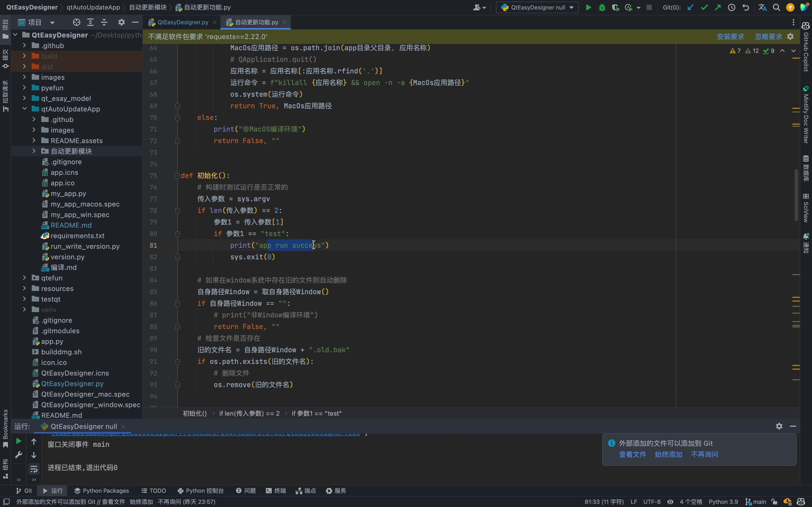Viewport: 812px width, 507px height.
Task: Click the rerun icon in the run panel
Action: pos(19,441)
